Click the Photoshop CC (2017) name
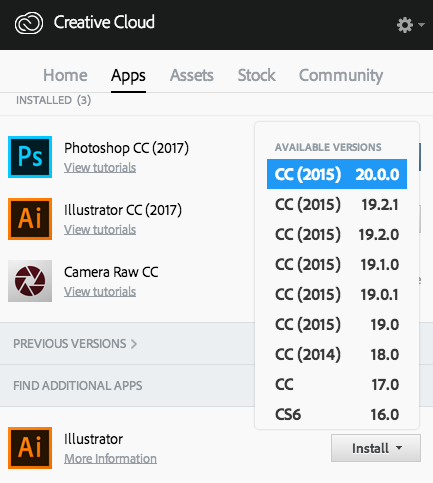Image resolution: width=433 pixels, height=483 pixels. [126, 148]
